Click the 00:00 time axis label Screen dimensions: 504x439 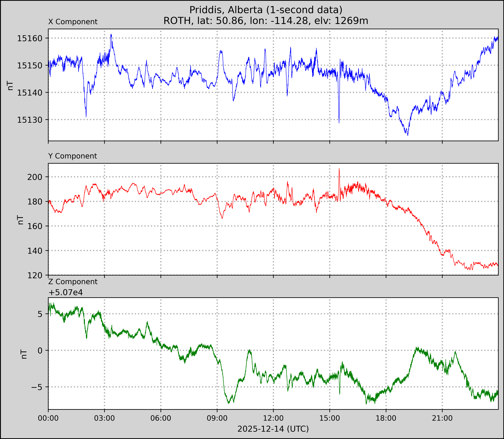pos(48,418)
